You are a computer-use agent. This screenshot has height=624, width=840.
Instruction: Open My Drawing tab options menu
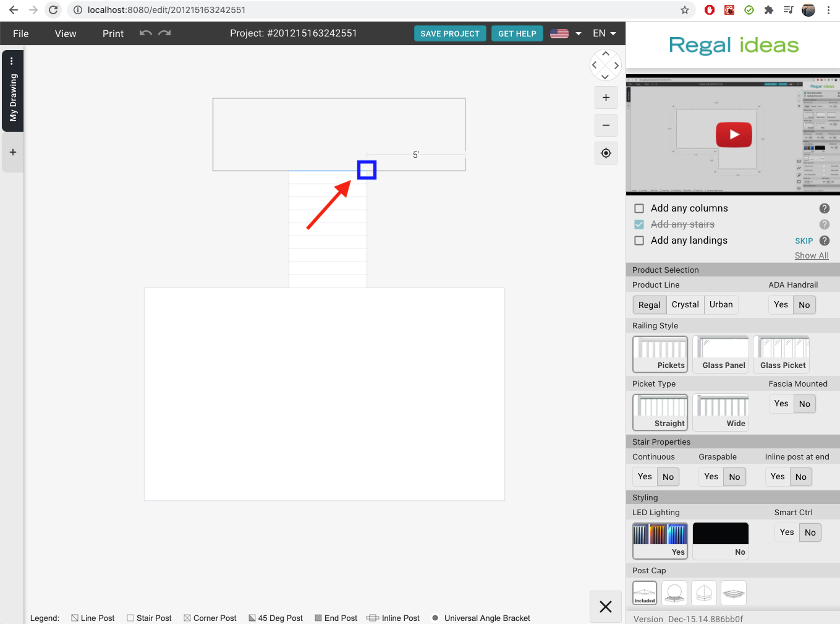[x=12, y=61]
